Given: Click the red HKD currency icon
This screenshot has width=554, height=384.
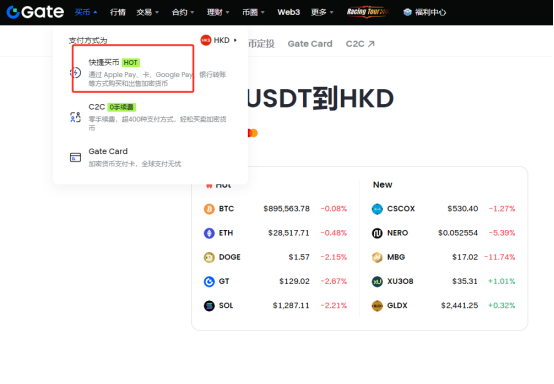Looking at the screenshot, I should pos(206,40).
